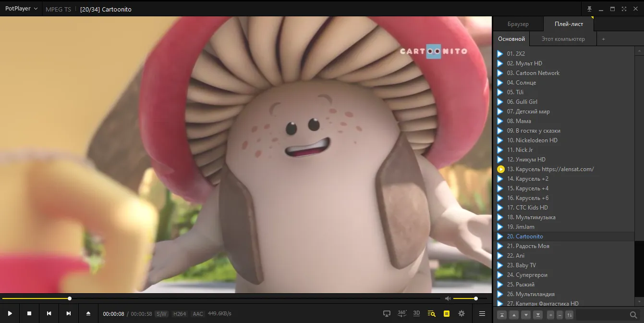Image resolution: width=644 pixels, height=323 pixels.
Task: Add a new playlist with the plus tab
Action: (604, 39)
